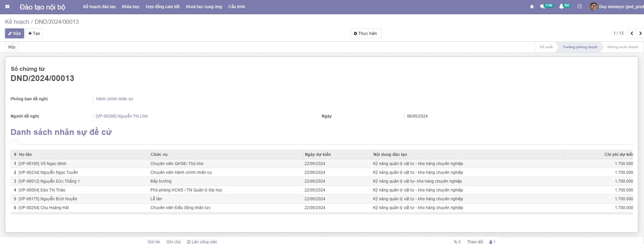Open the chat messages icon
The height and width of the screenshot is (244, 644).
pyautogui.click(x=543, y=6)
